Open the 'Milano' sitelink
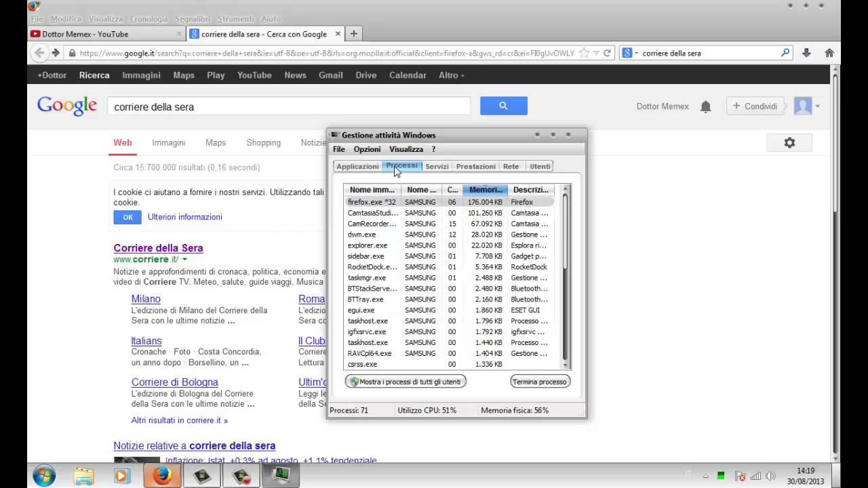The width and height of the screenshot is (868, 488). (x=146, y=299)
